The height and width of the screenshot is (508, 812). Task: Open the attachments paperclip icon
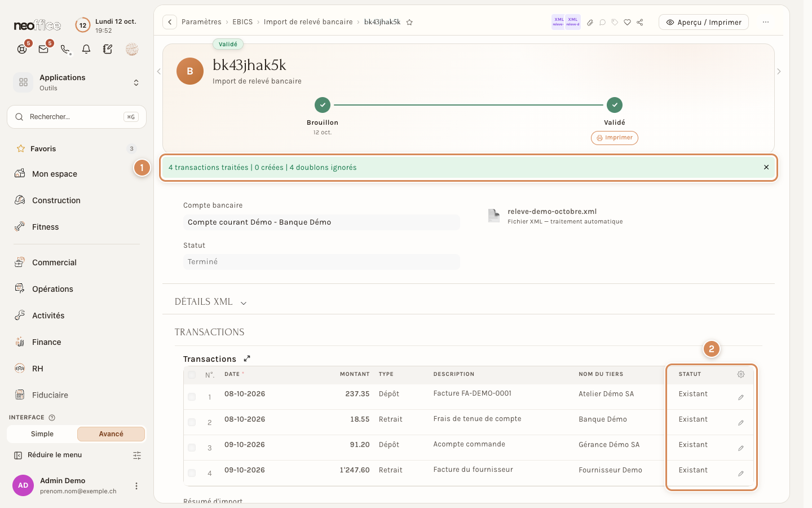[590, 23]
